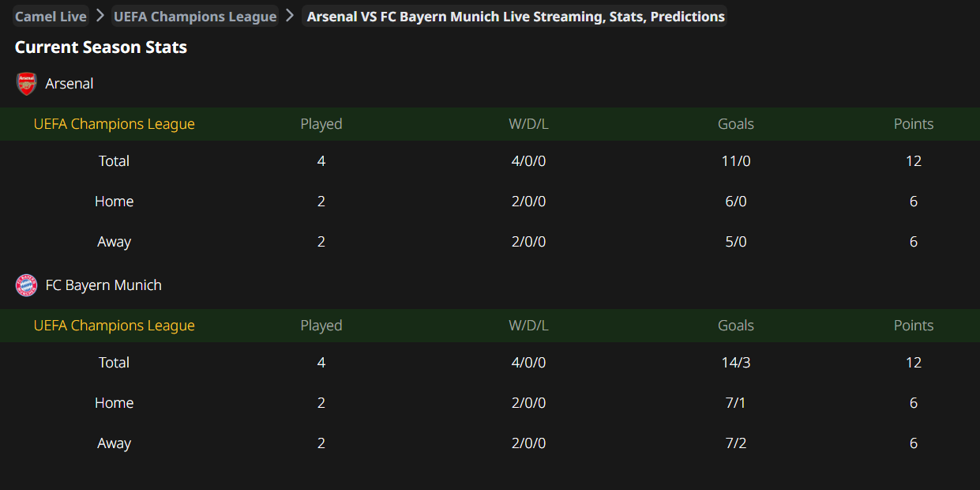Click Arsenal's total goals value 11/0
980x490 pixels.
point(735,161)
